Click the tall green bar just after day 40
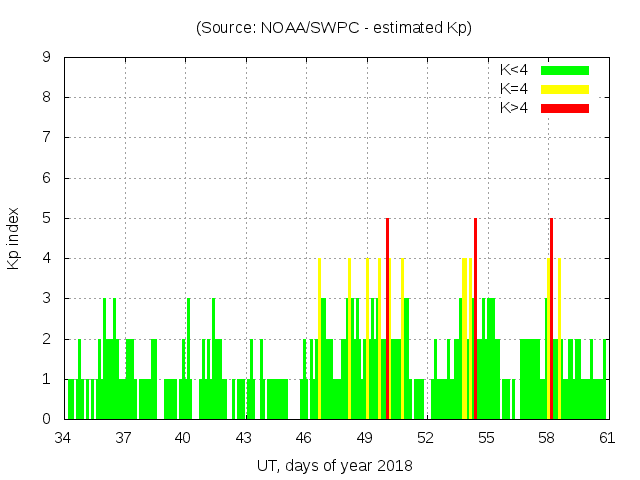This screenshot has width=640, height=480. 188,360
